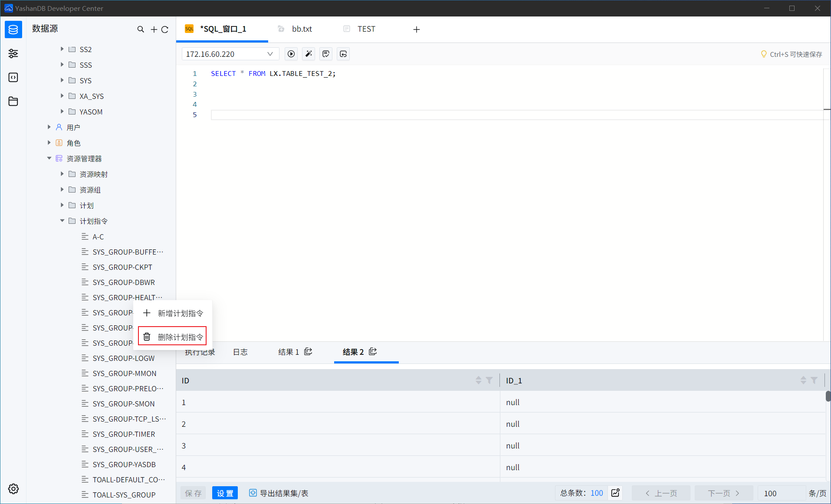Image resolution: width=831 pixels, height=504 pixels.
Task: Collapse the 资源管理器 node
Action: click(x=49, y=158)
